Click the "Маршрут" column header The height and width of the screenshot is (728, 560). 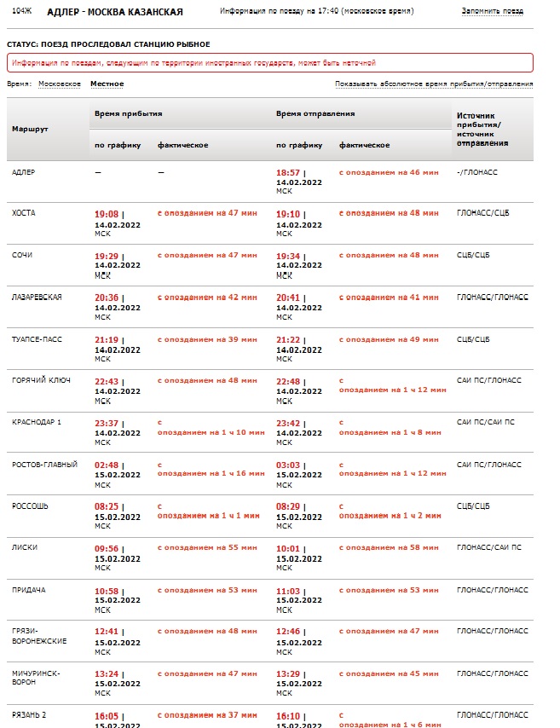point(30,129)
